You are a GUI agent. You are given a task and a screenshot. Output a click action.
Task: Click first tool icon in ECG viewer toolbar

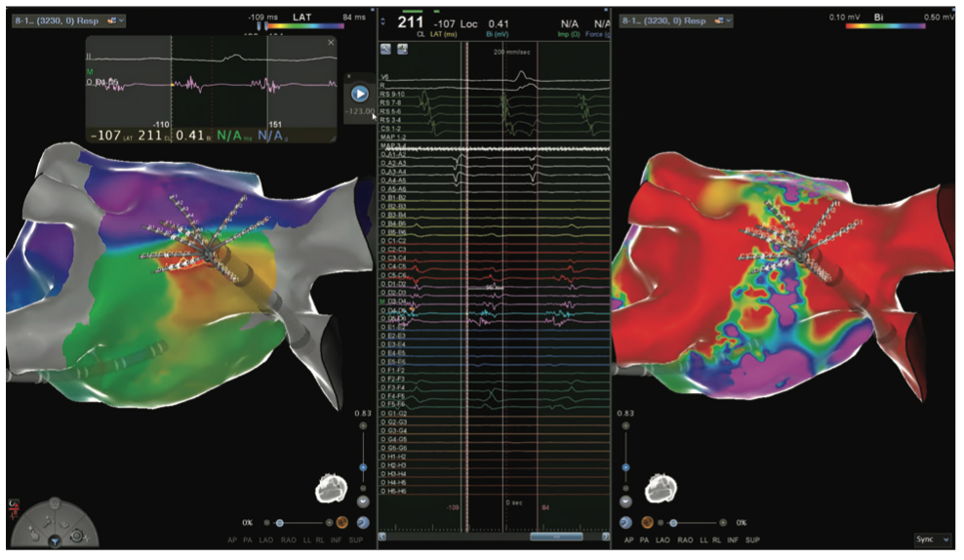click(385, 49)
